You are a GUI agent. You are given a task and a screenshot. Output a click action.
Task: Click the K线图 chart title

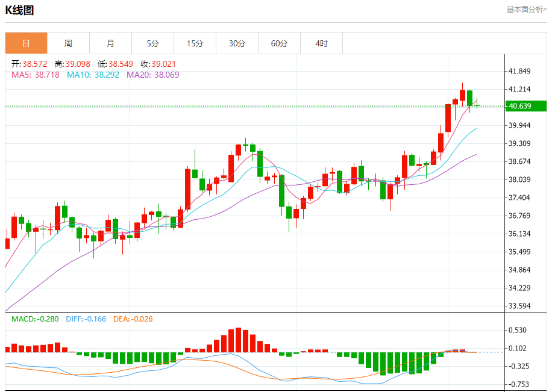point(20,10)
